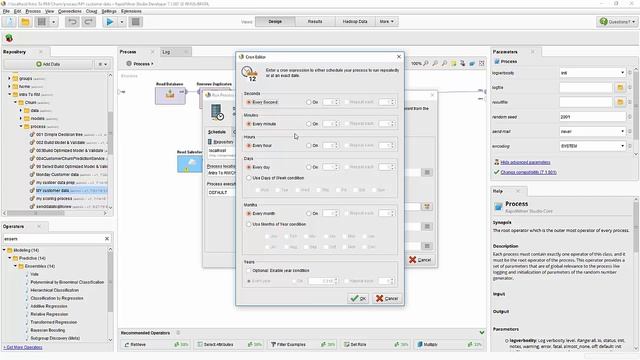Open the Settings menu
This screenshot has width=640, height=360.
[x=109, y=11]
